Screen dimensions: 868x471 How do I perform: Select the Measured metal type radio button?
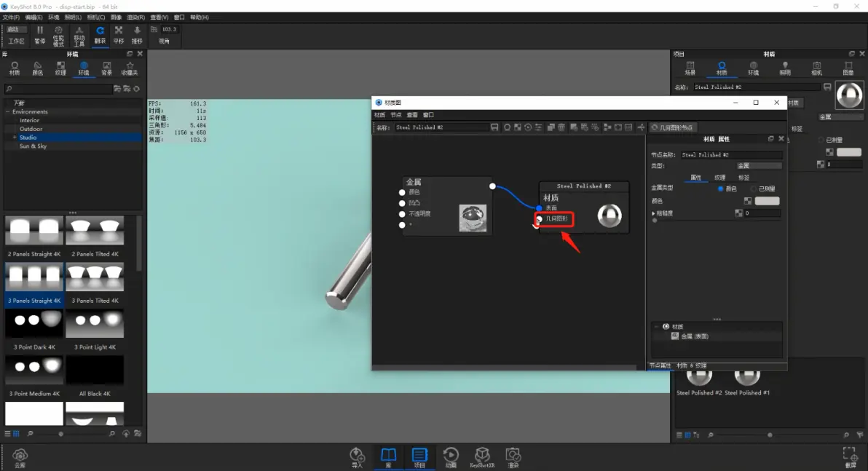[754, 189]
